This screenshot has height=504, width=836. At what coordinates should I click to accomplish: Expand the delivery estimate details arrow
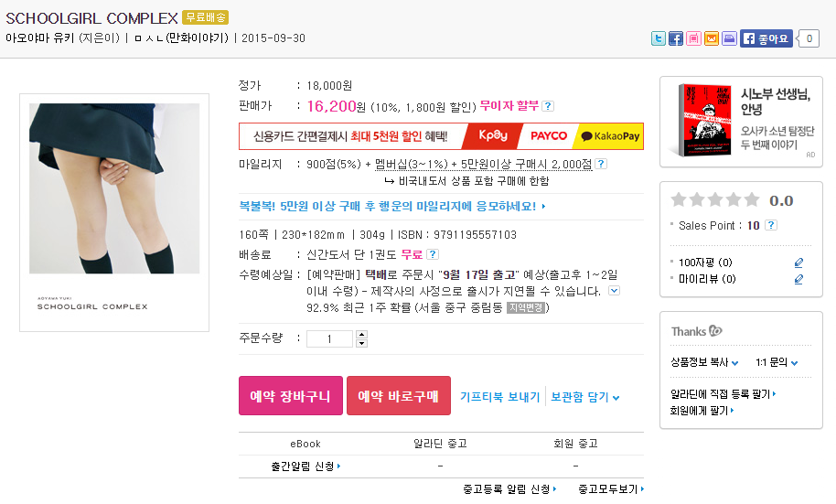tap(615, 291)
